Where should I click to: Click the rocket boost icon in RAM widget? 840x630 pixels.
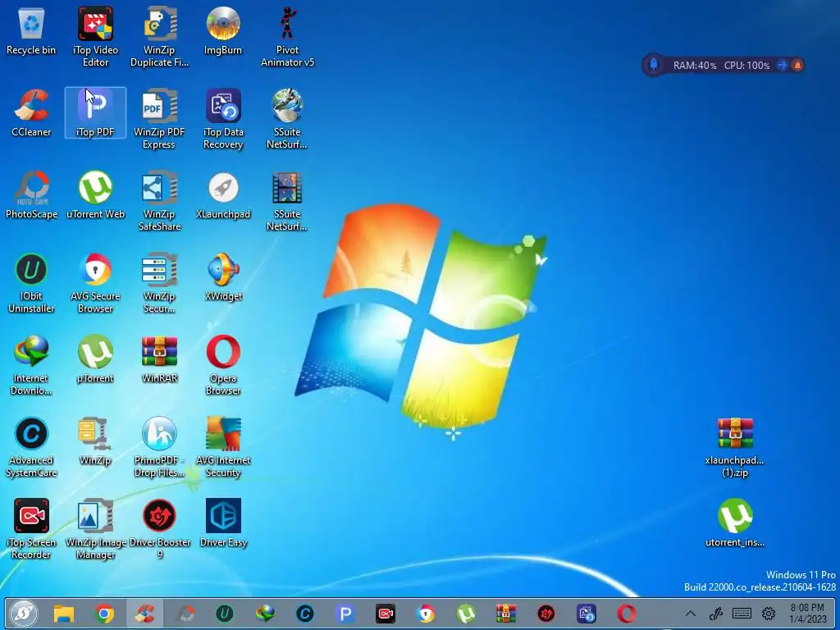[x=654, y=65]
